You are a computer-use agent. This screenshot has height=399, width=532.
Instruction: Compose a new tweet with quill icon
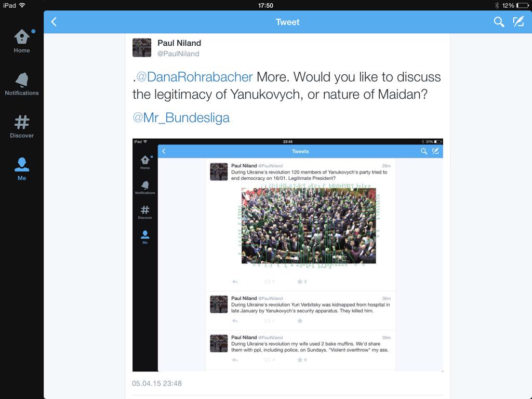coord(518,22)
